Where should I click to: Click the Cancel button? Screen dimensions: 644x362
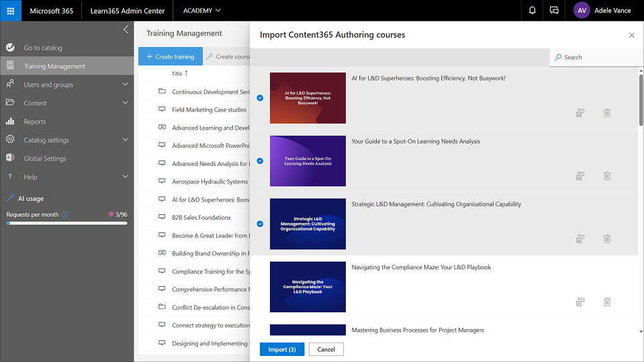[326, 349]
